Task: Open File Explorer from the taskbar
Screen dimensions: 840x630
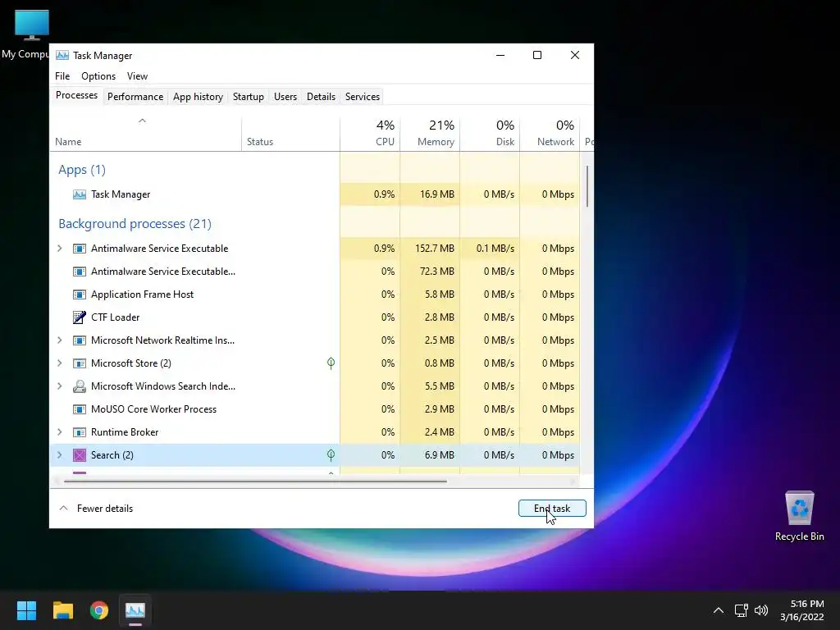Action: point(63,610)
